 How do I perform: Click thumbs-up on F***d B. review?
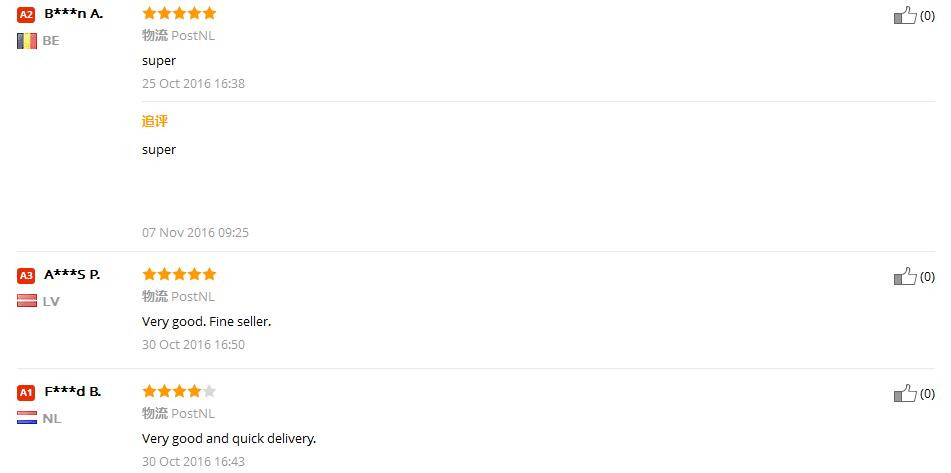point(904,393)
